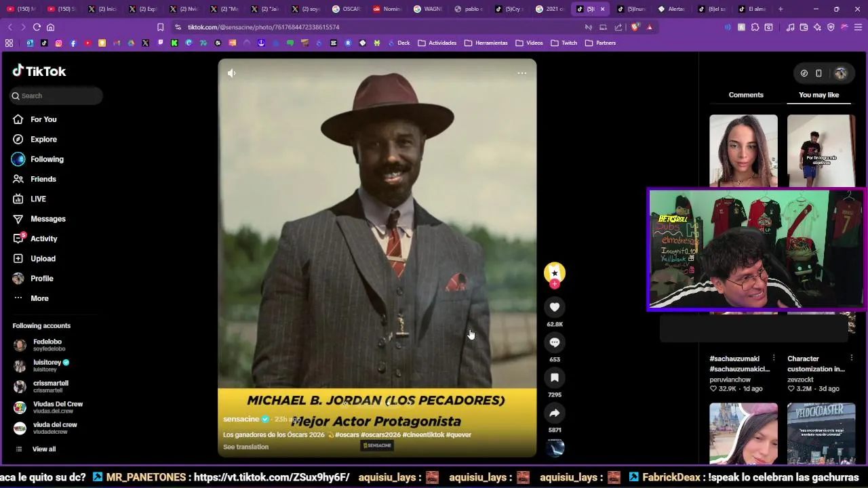Open Friends in the sidebar
The image size is (868, 488).
pyautogui.click(x=43, y=179)
